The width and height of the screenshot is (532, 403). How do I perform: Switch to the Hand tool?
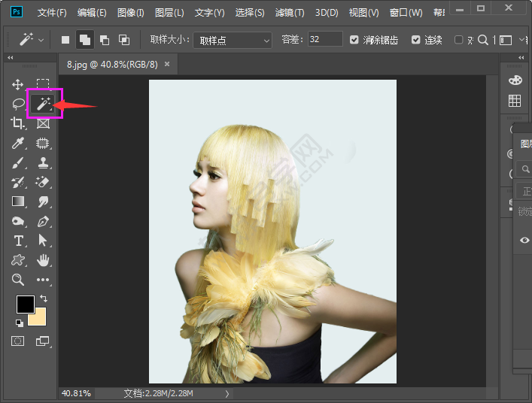(43, 260)
